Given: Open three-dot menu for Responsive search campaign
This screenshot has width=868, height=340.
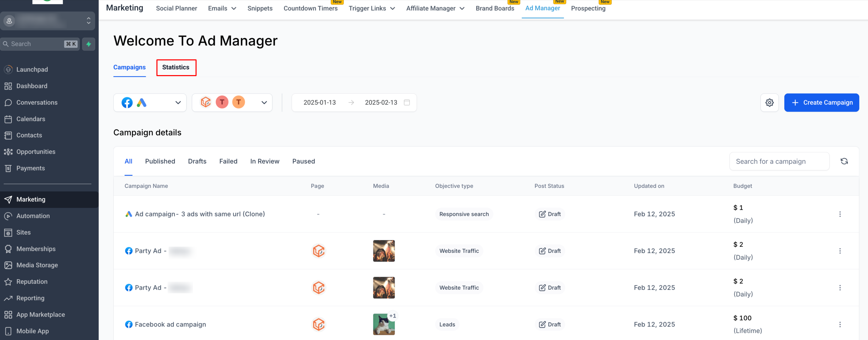Looking at the screenshot, I should click(840, 214).
